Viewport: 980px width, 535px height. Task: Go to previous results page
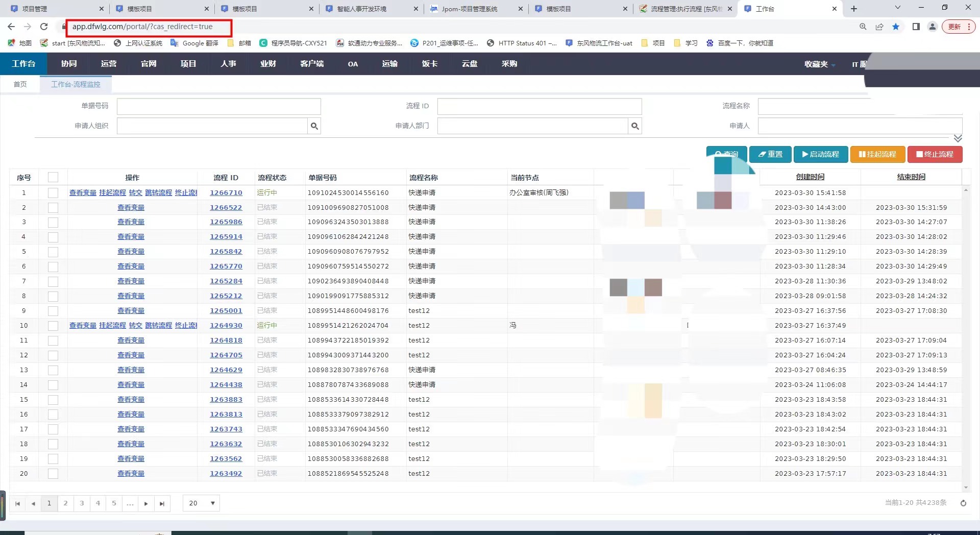pyautogui.click(x=33, y=503)
